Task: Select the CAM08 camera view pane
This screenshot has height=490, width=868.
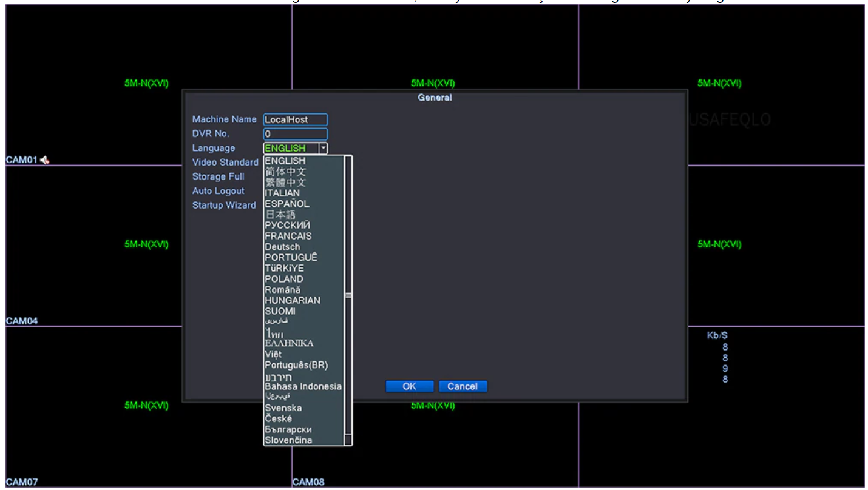Action: tap(434, 449)
